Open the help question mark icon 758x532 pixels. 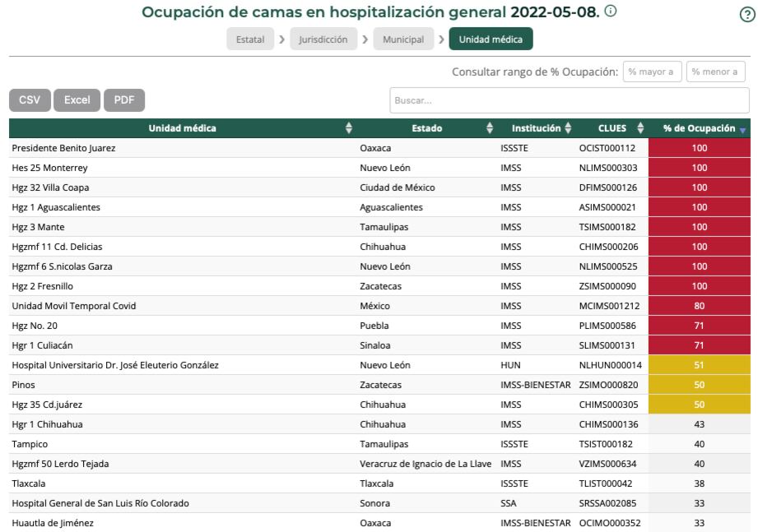[744, 16]
